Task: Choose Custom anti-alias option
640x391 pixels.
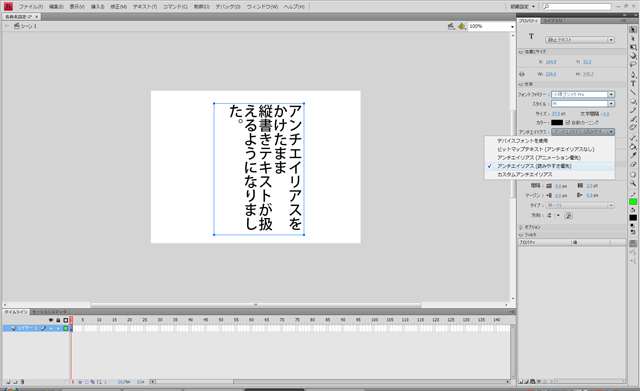Action: pos(549,174)
